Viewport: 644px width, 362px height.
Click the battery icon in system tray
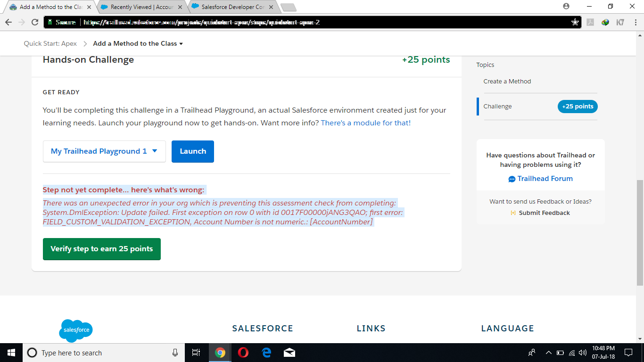(561, 353)
